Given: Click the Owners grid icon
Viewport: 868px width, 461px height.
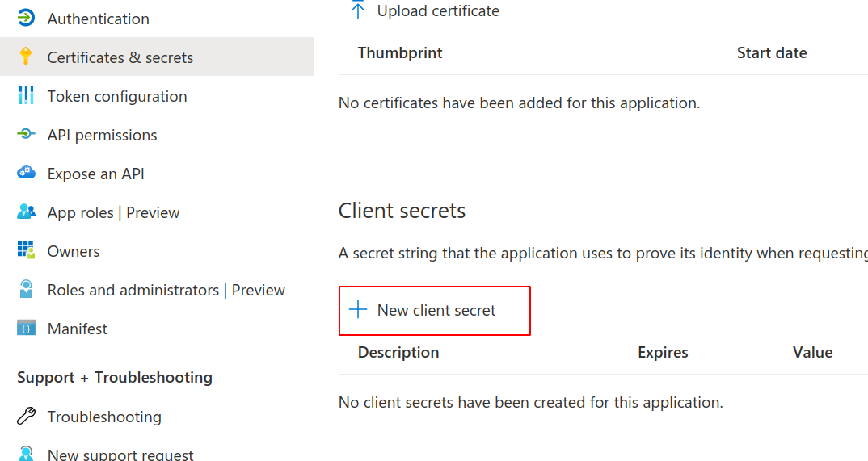Looking at the screenshot, I should (x=26, y=250).
